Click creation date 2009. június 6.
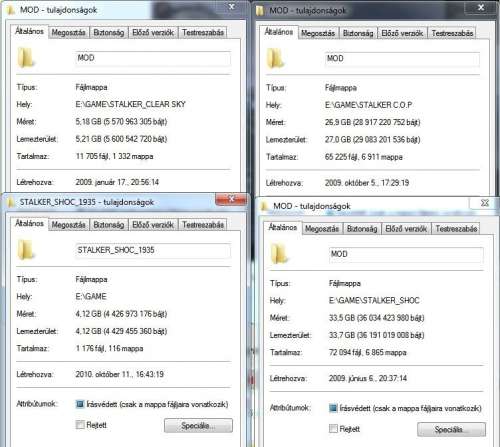 tap(368, 378)
